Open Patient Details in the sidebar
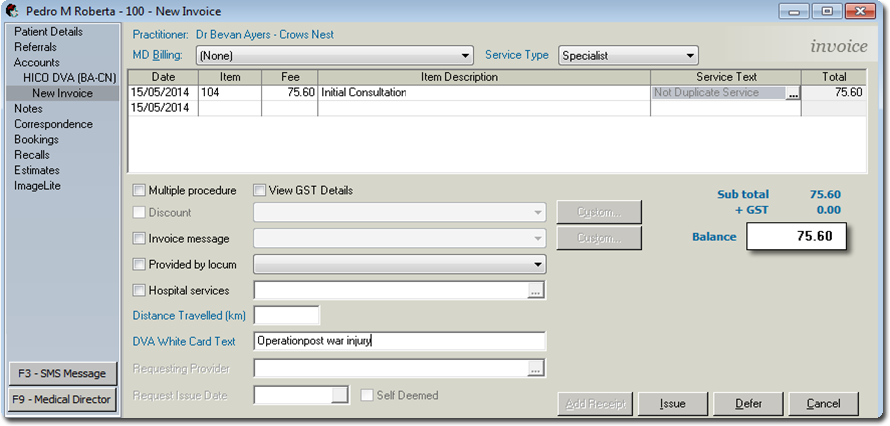890x426 pixels. click(x=48, y=32)
